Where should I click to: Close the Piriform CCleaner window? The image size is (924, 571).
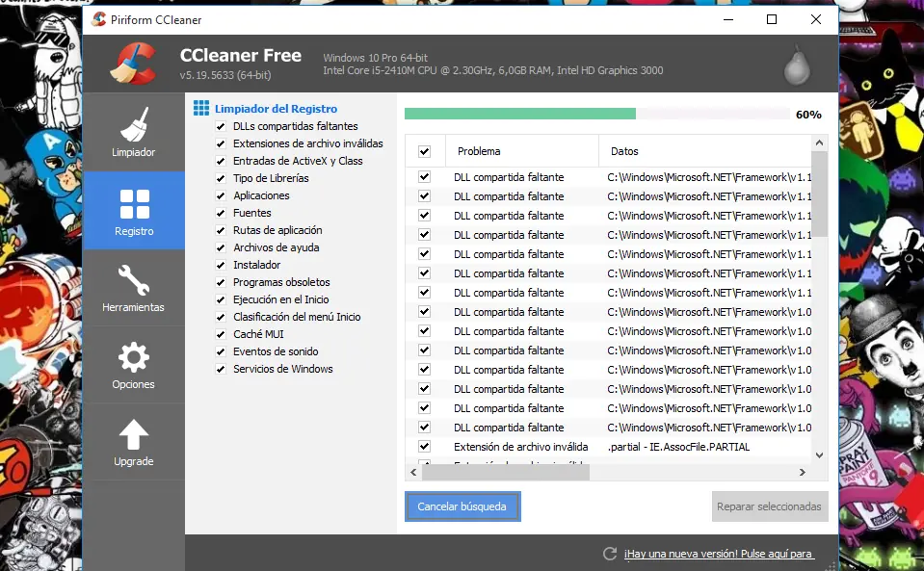coord(815,19)
